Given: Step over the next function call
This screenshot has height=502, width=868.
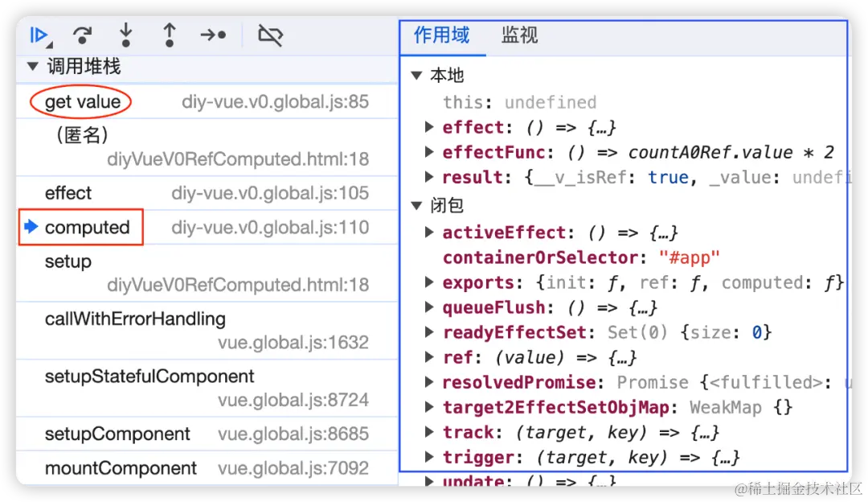Looking at the screenshot, I should tap(83, 35).
